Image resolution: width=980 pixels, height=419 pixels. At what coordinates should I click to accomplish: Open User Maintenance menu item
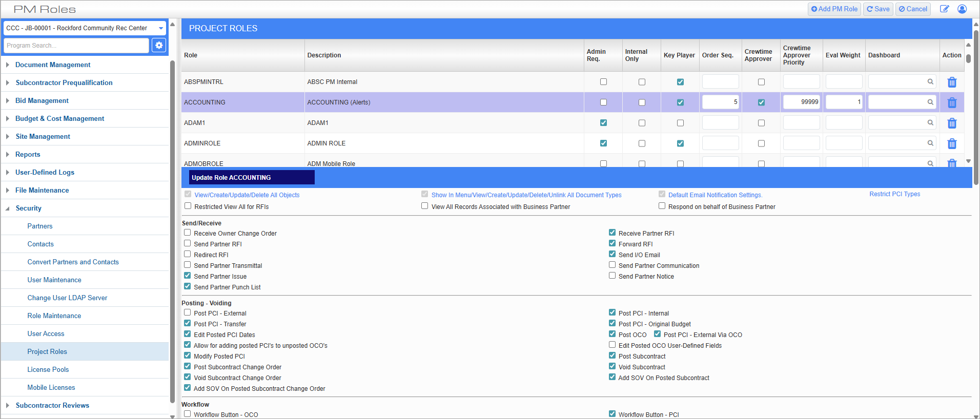coord(54,280)
